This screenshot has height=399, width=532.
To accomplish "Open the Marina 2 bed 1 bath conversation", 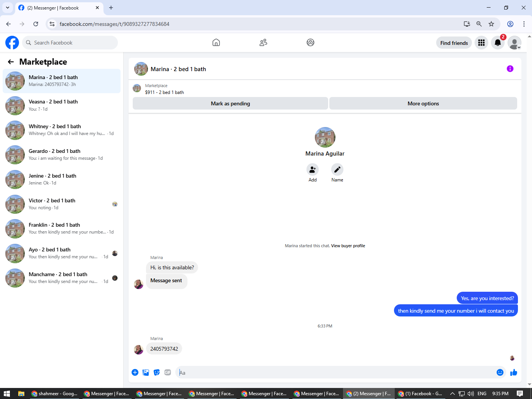I will pos(62,81).
